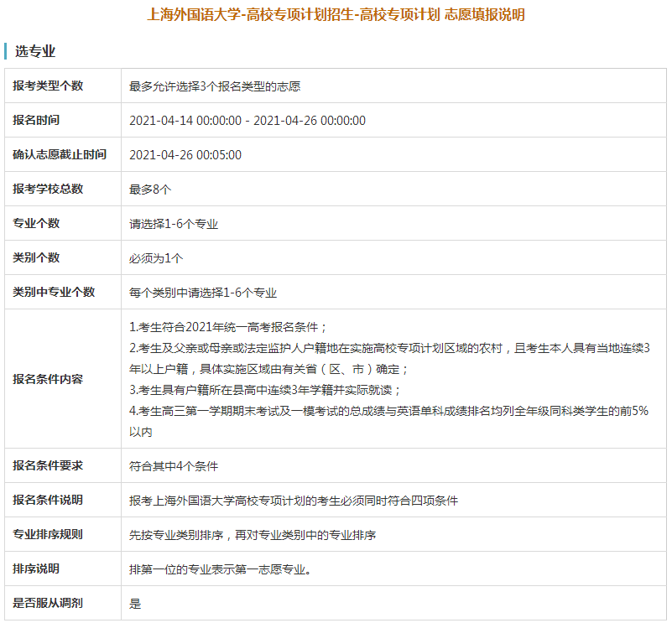
Task: Click the 报考学校总数 row label
Action: pos(48,189)
